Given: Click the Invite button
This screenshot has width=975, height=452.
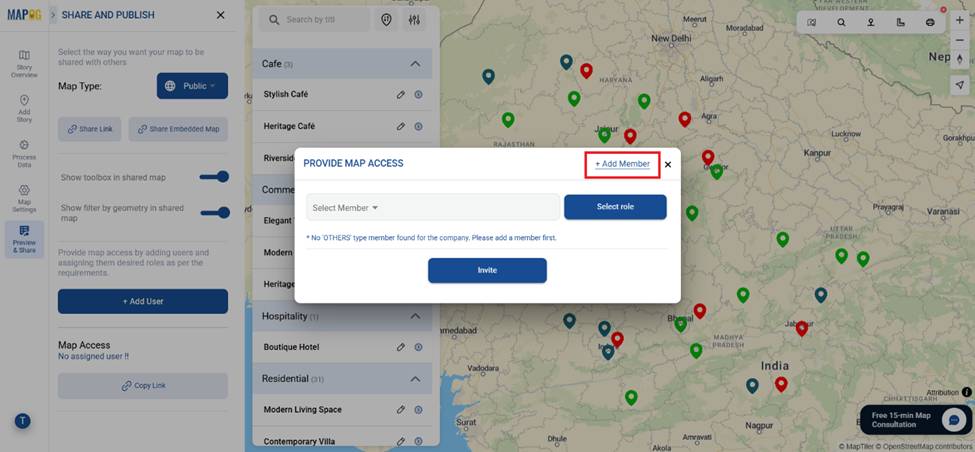Looking at the screenshot, I should (x=487, y=270).
